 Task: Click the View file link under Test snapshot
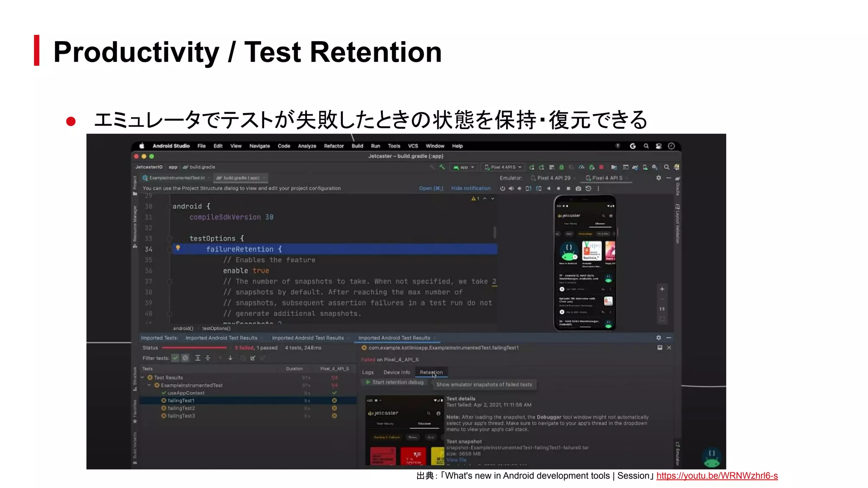coord(456,460)
